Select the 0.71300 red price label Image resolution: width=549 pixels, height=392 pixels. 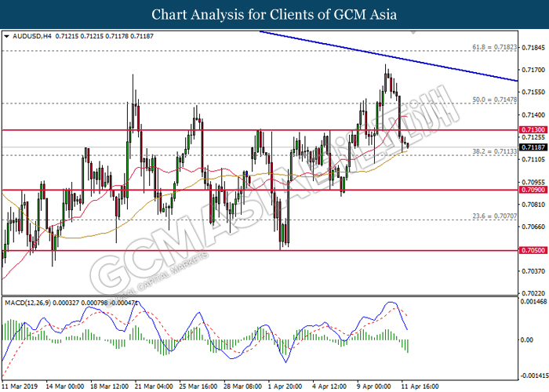coord(533,130)
